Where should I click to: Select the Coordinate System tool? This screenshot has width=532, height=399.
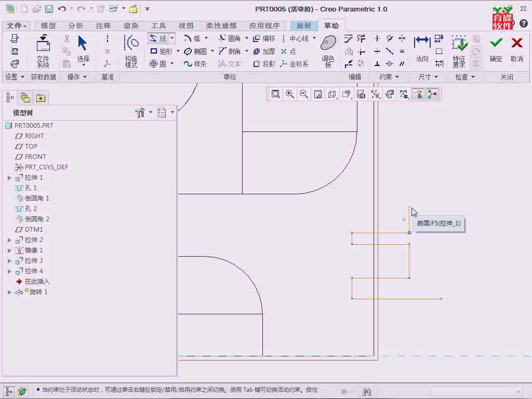tap(295, 64)
